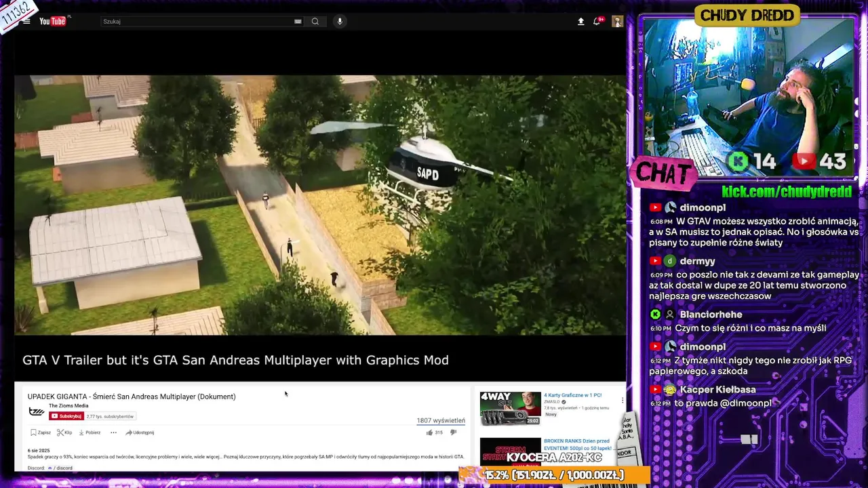Open the YouTube hamburger guide menu
This screenshot has width=868, height=488.
point(26,22)
